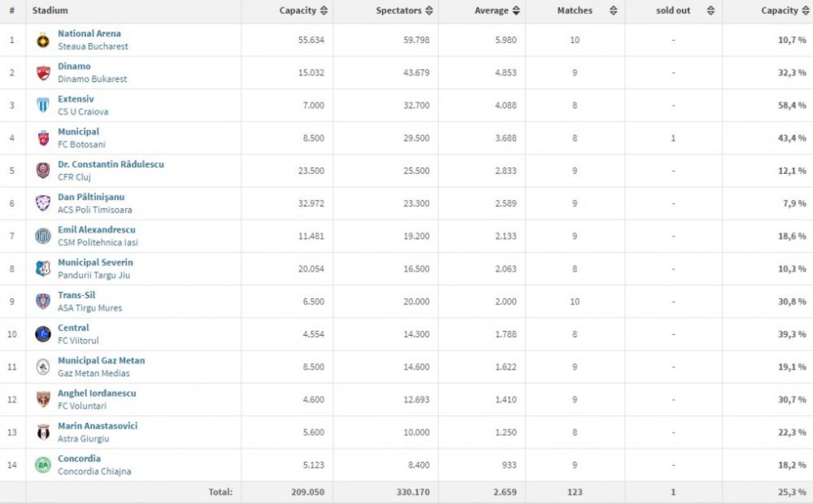The image size is (813, 504).
Task: Open the National Arena stadium link
Action: pyautogui.click(x=89, y=34)
